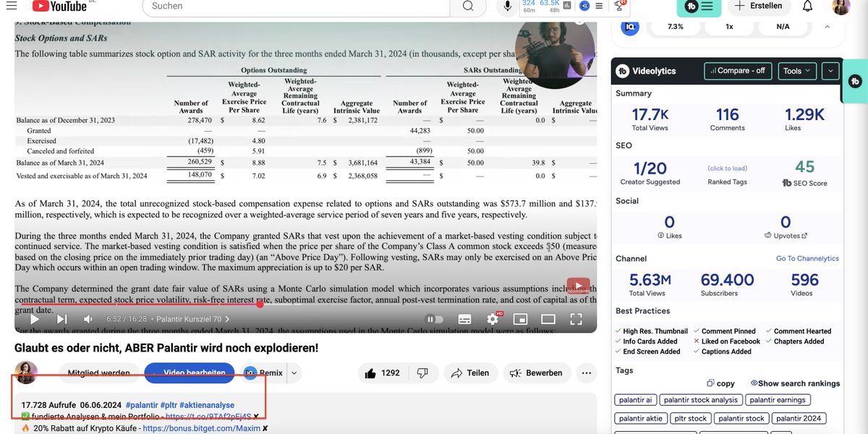The image size is (868, 434).
Task: Share the video with Teilen
Action: (469, 373)
